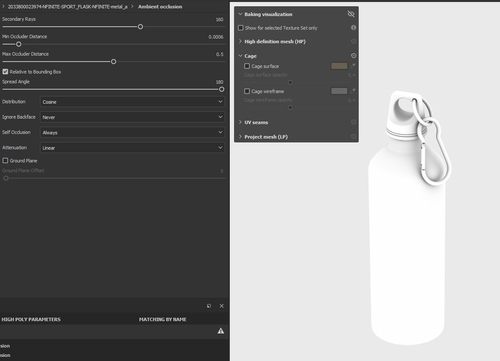Click the flask body in 3D viewport
The height and width of the screenshot is (361, 500).
tap(407, 247)
